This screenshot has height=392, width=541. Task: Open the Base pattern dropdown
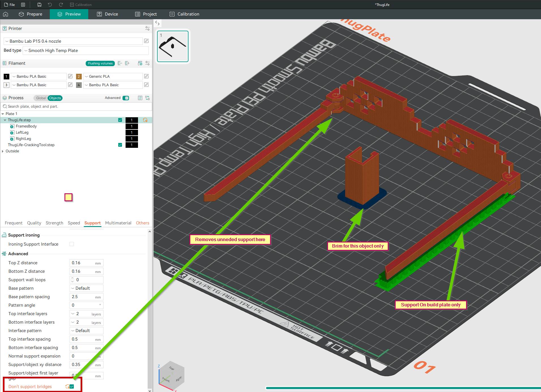point(86,288)
